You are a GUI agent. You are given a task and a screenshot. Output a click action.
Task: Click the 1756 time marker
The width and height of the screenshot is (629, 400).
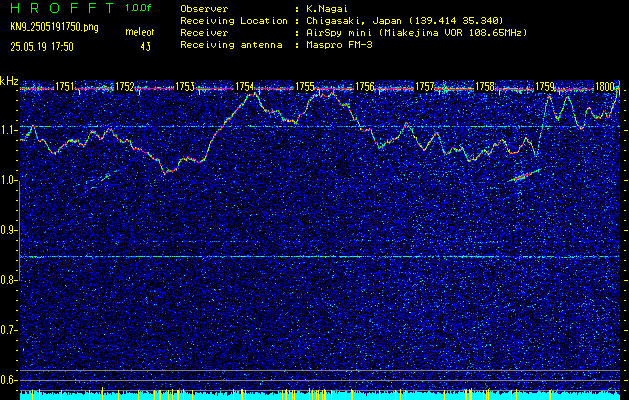pyautogui.click(x=364, y=86)
